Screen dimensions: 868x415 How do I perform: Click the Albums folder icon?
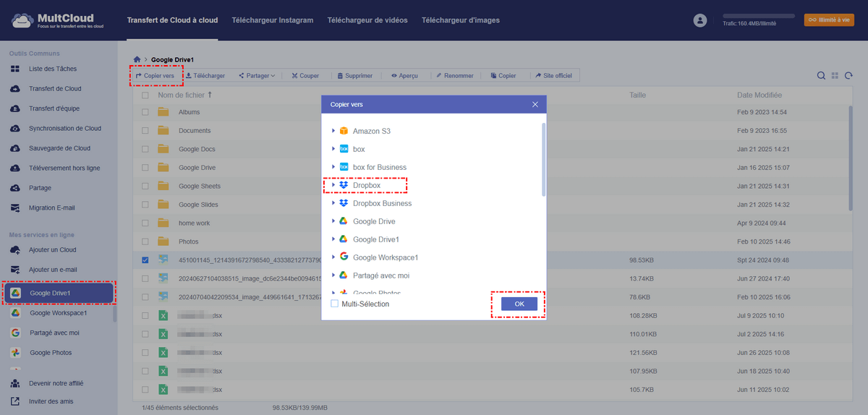coord(163,112)
